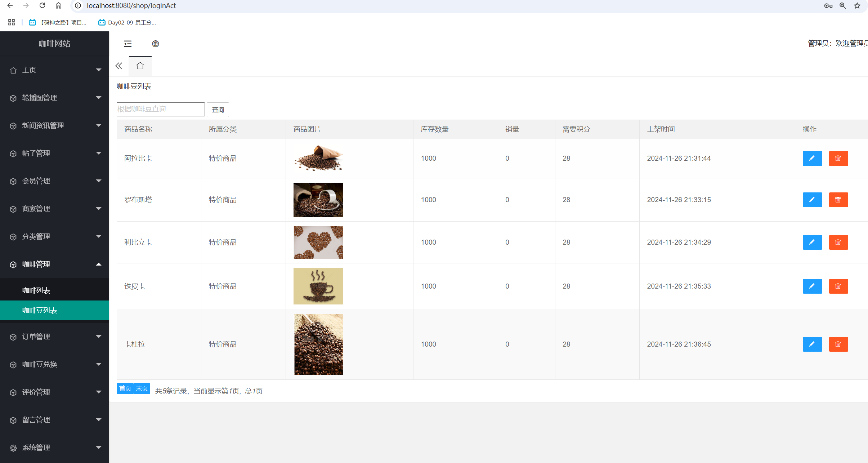Click the 咖啡网站 site title

pyautogui.click(x=54, y=44)
